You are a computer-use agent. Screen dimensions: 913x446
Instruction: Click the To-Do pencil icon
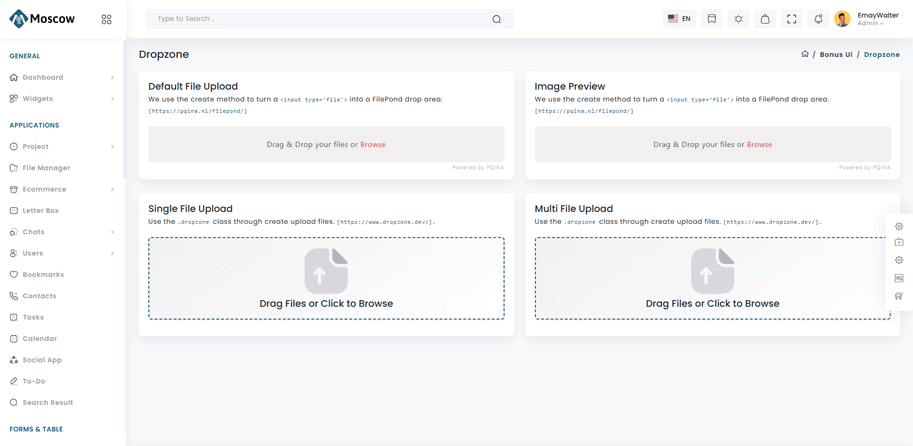click(x=14, y=381)
